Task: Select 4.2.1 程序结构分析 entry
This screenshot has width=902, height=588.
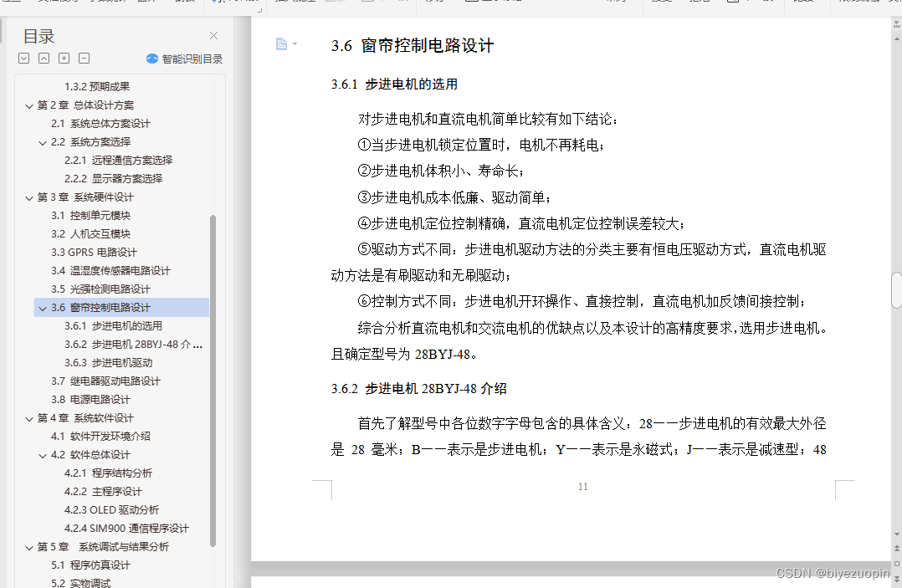Action: point(109,473)
